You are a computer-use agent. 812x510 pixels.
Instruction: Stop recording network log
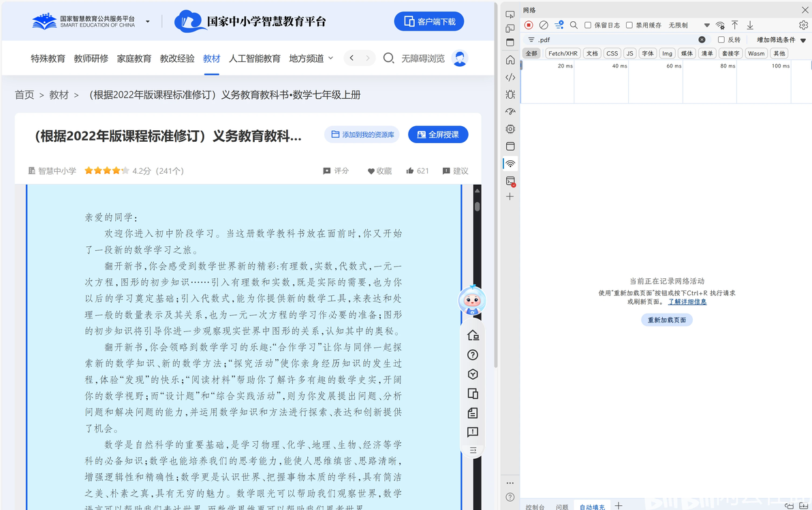529,25
